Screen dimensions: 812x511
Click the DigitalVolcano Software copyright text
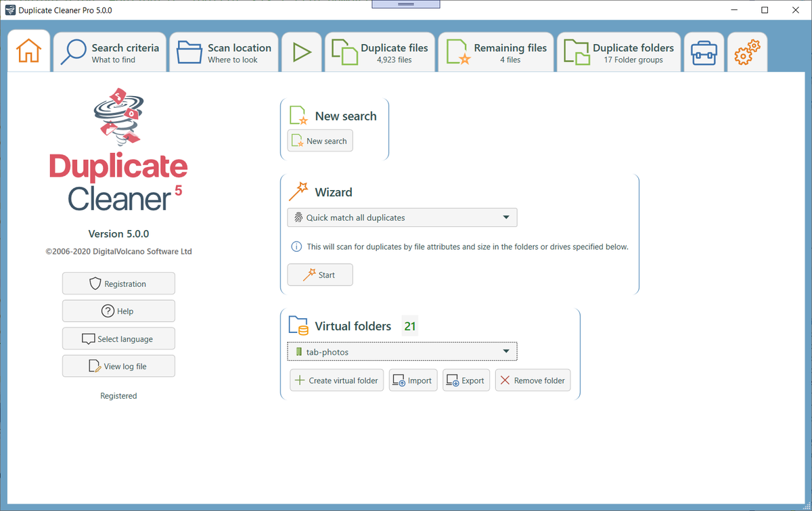tap(118, 251)
